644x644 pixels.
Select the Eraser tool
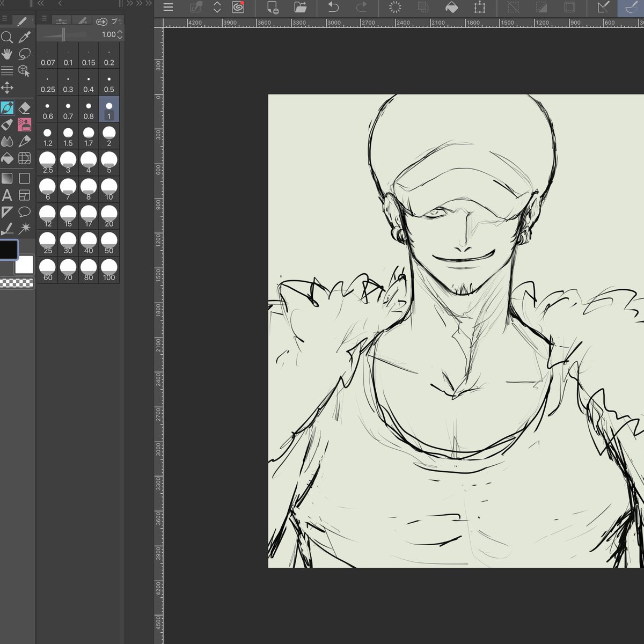tap(24, 108)
